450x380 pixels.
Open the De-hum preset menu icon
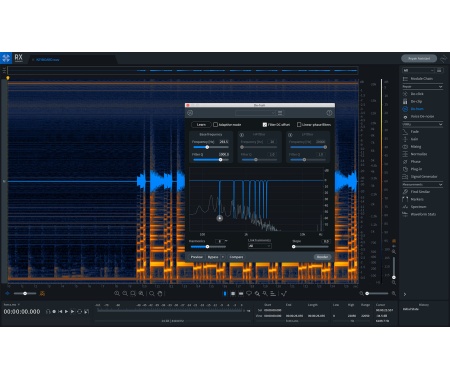tap(280, 113)
